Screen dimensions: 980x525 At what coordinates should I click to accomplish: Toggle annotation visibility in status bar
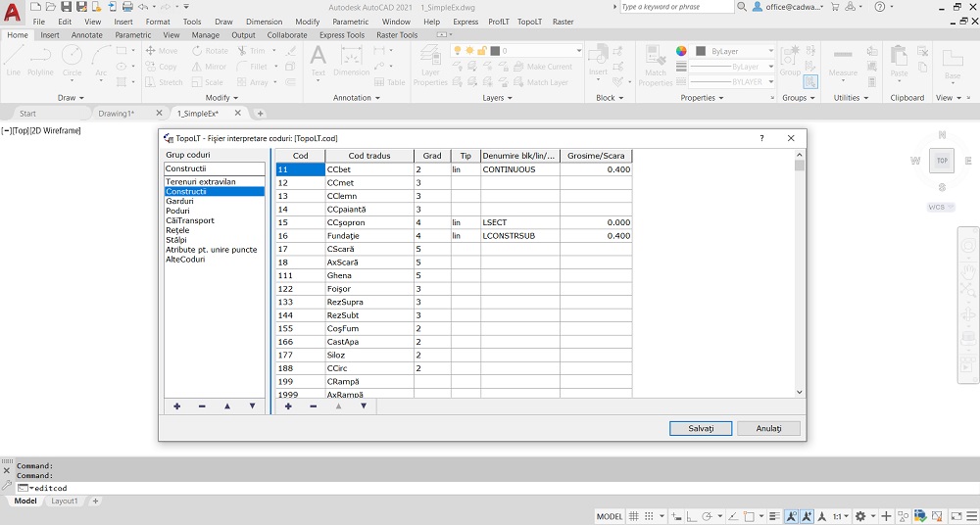point(791,516)
